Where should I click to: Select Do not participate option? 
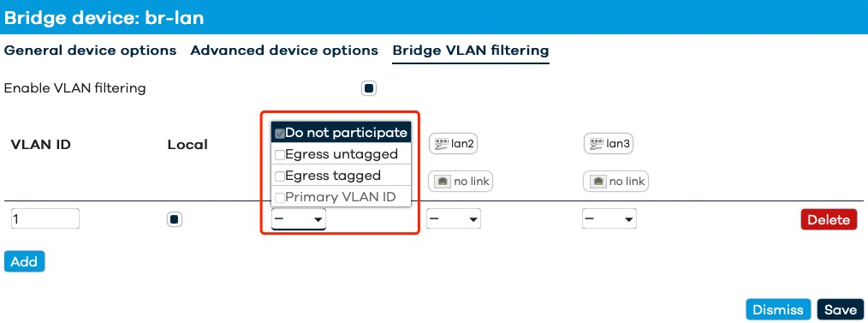coord(341,133)
